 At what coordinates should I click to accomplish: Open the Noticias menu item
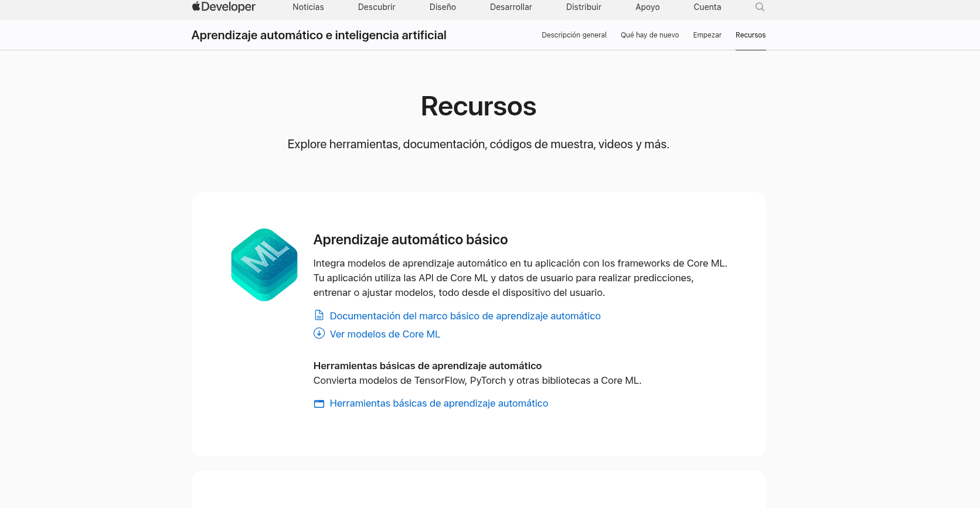(x=308, y=7)
